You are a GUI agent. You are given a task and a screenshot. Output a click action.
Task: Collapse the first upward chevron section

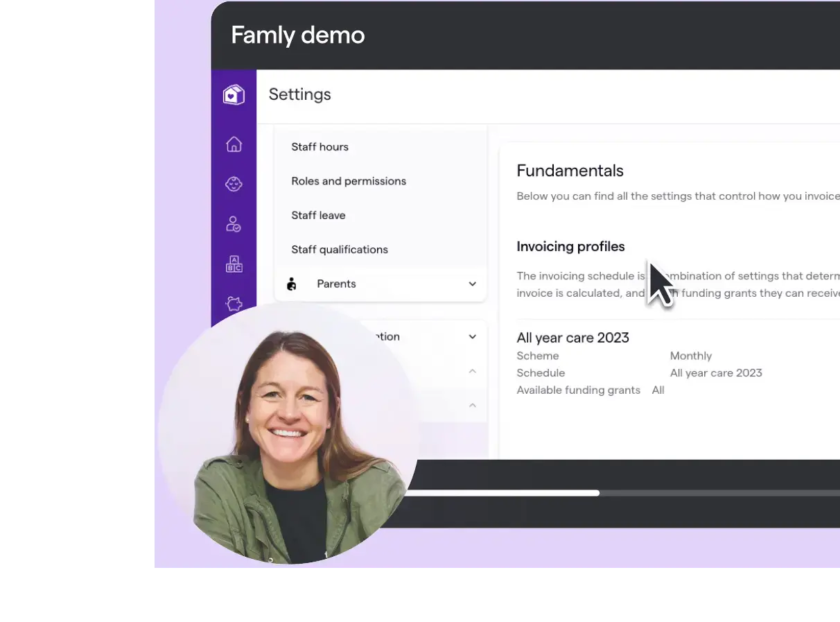coord(473,371)
